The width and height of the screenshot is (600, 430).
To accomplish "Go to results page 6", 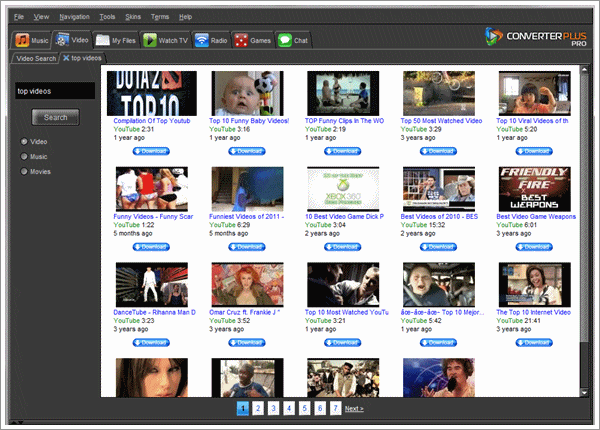I will [x=320, y=408].
